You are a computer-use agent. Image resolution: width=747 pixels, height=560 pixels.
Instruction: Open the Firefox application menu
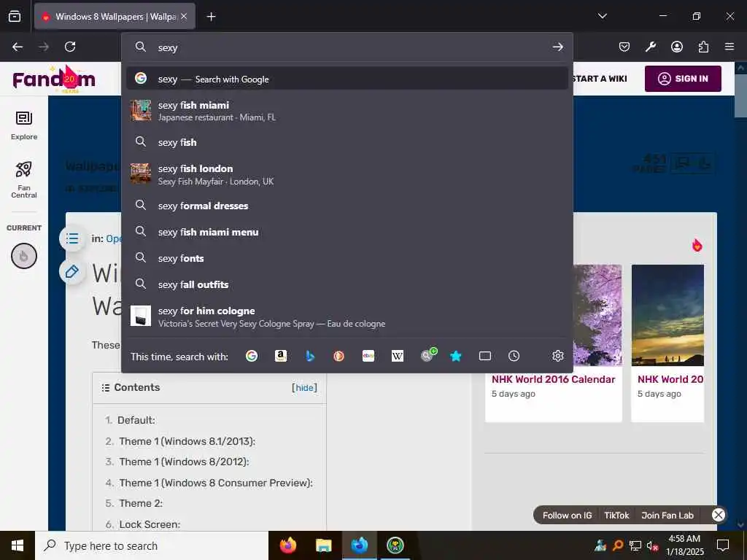729,47
